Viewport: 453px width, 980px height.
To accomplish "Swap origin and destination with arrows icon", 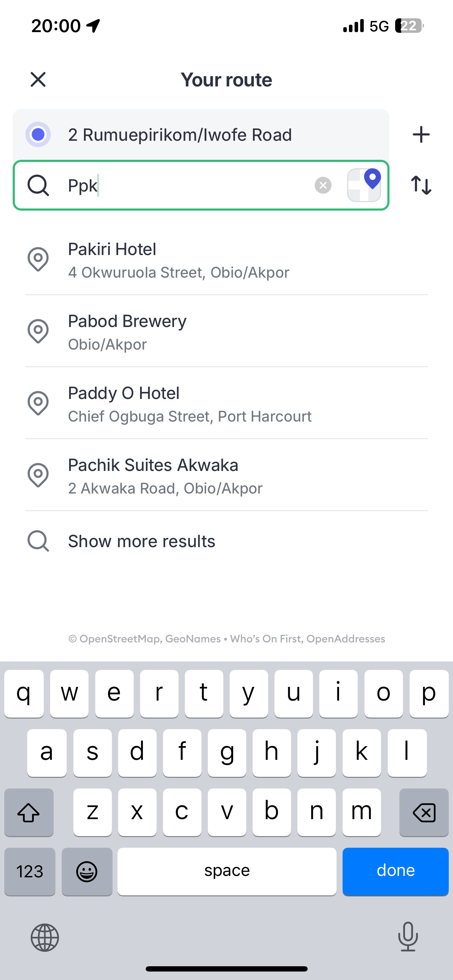I will pos(421,185).
